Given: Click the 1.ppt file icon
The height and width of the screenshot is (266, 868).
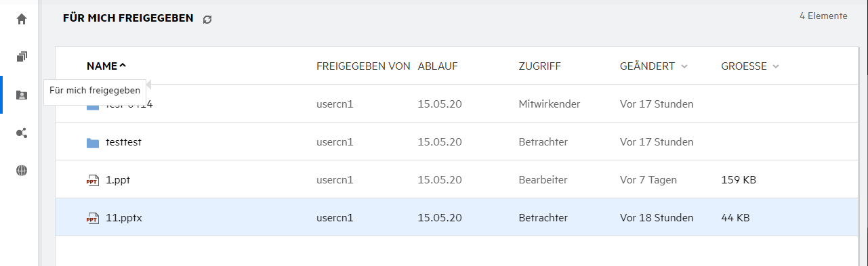Looking at the screenshot, I should (x=93, y=180).
